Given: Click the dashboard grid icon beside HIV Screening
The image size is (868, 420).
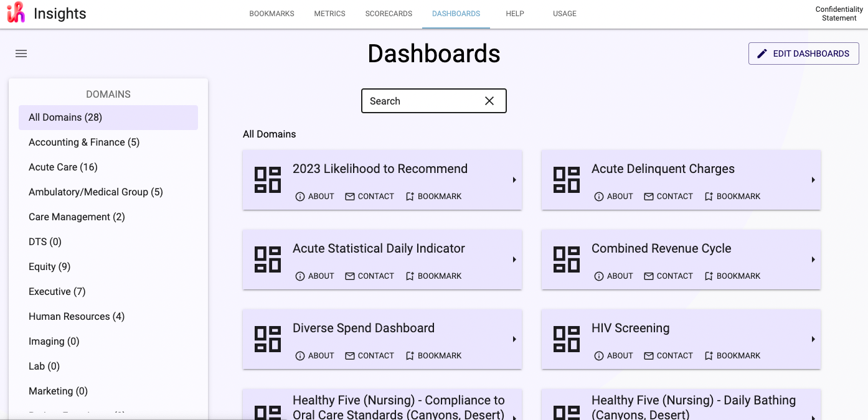Looking at the screenshot, I should tap(566, 339).
